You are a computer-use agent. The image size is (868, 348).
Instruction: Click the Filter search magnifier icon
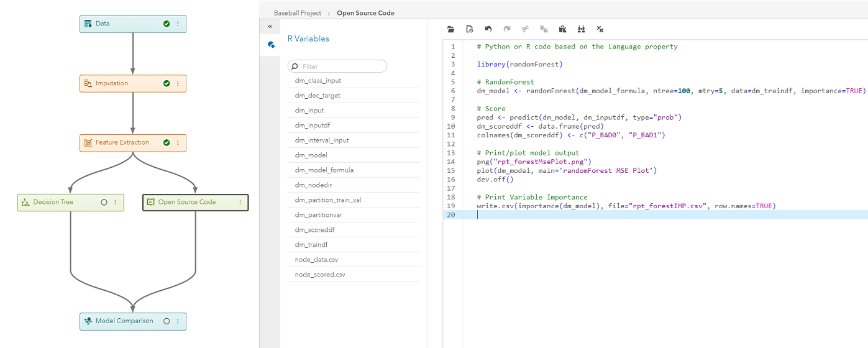pos(295,66)
